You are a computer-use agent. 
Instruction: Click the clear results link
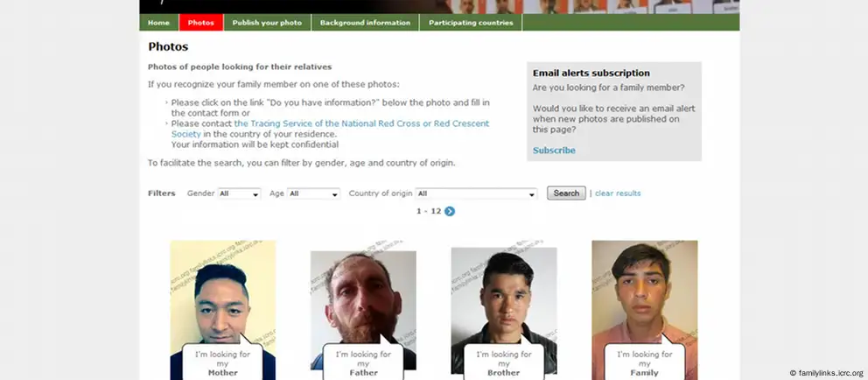click(x=618, y=194)
